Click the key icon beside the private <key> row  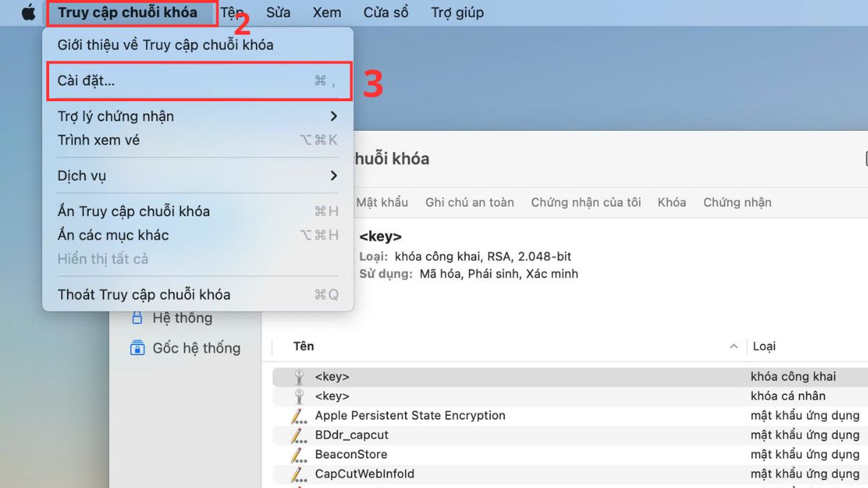(300, 395)
